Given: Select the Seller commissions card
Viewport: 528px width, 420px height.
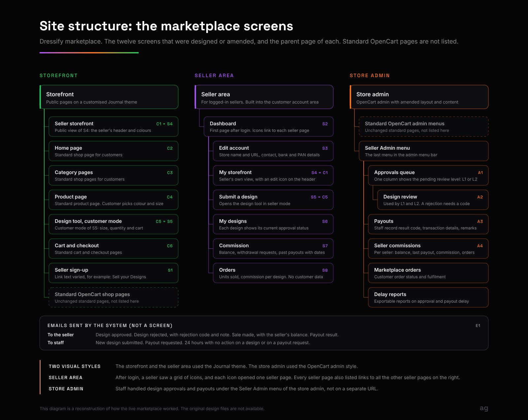Looking at the screenshot, I should 428,249.
